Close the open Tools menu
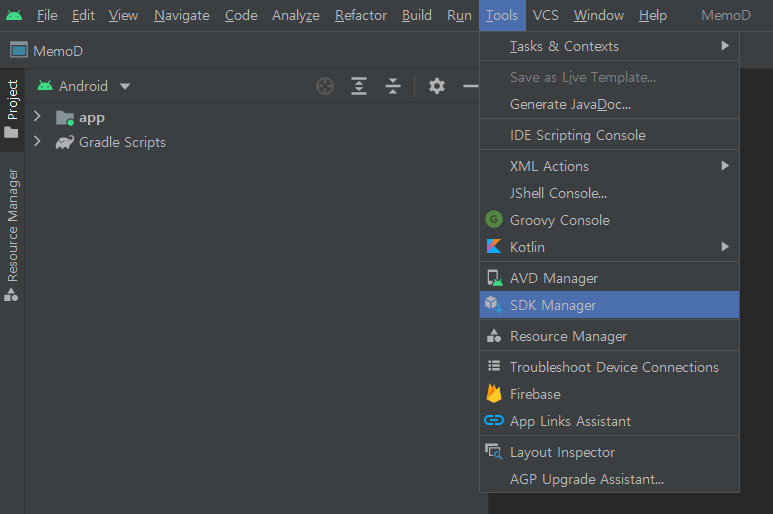This screenshot has height=514, width=773. 502,16
